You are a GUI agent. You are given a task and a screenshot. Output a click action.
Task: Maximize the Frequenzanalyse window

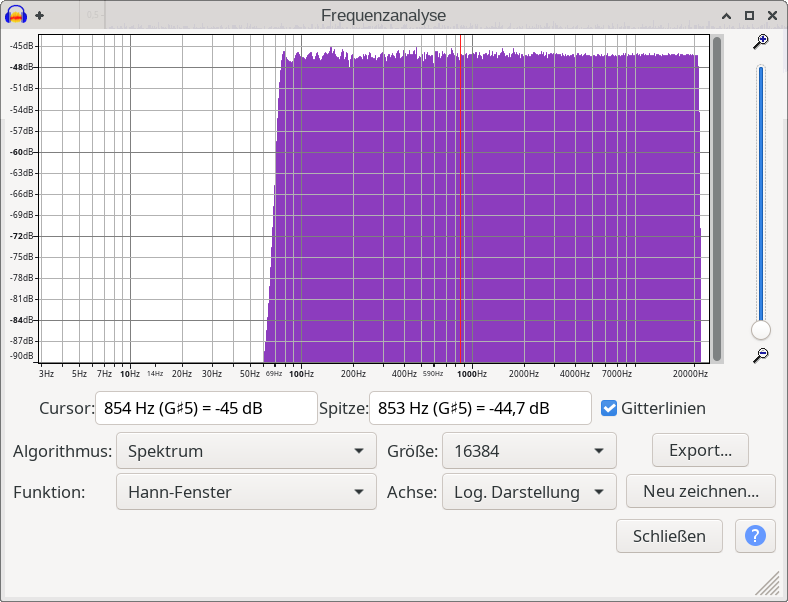750,15
